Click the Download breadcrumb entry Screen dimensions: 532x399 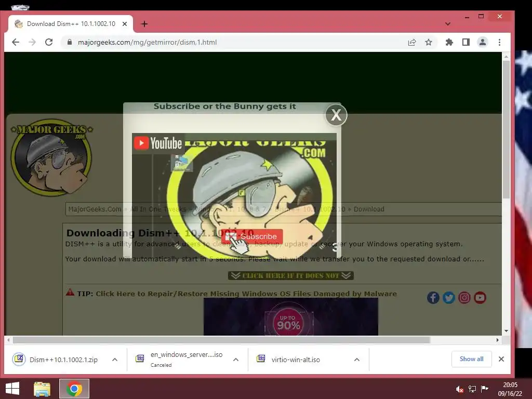369,209
